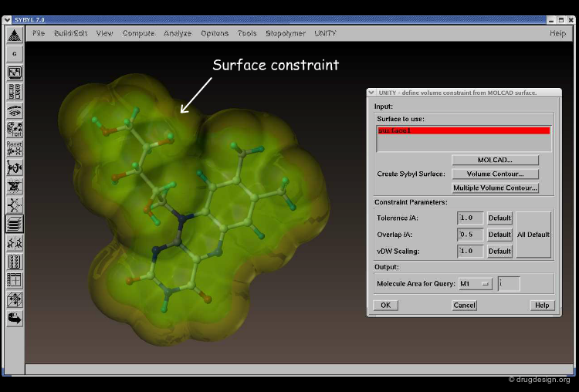
Task: Click the Volume Contour... button
Action: 495,174
